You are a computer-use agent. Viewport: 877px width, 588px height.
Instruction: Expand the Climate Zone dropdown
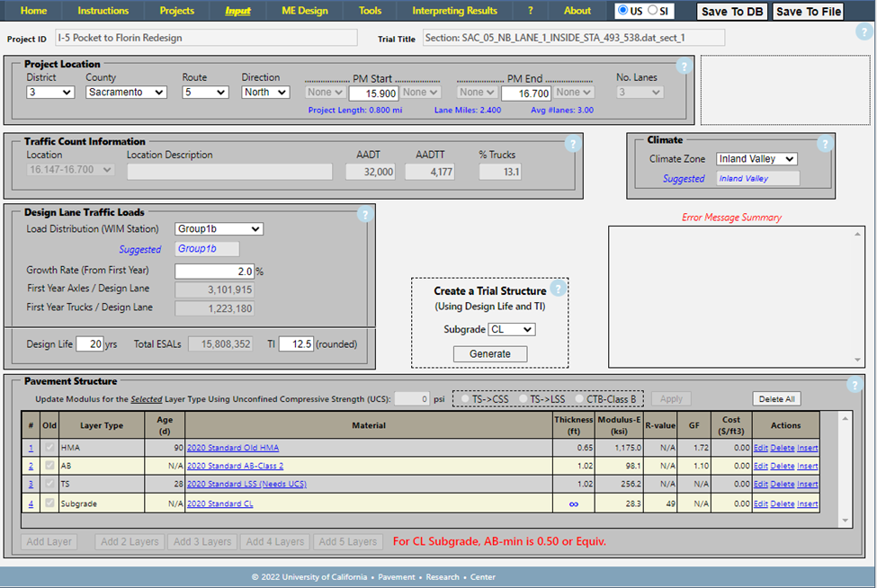(756, 159)
